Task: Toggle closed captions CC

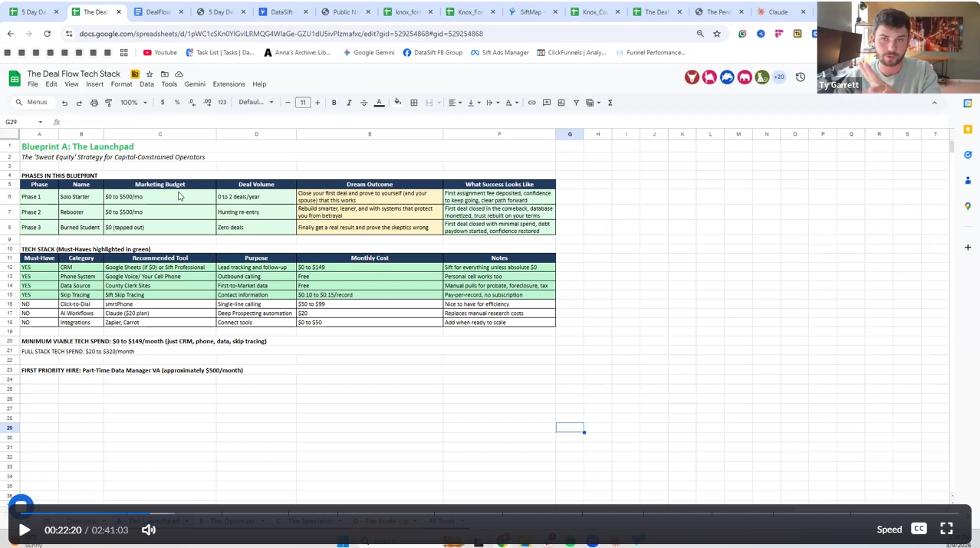Action: coord(919,529)
